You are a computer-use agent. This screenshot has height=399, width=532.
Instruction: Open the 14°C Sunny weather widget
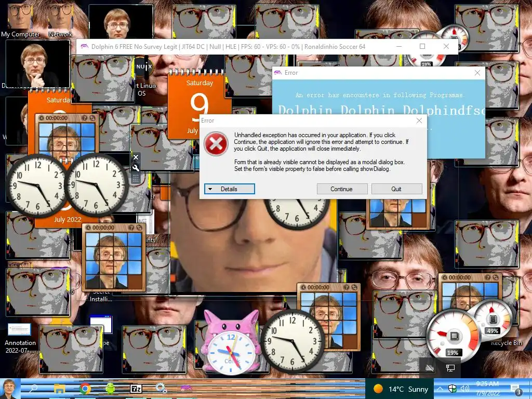(401, 389)
